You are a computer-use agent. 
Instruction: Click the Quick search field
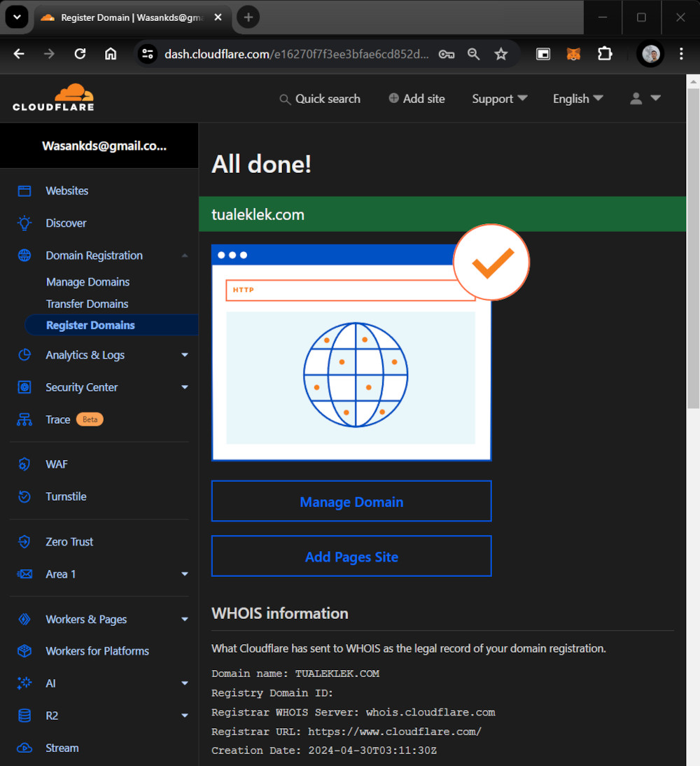click(x=320, y=99)
